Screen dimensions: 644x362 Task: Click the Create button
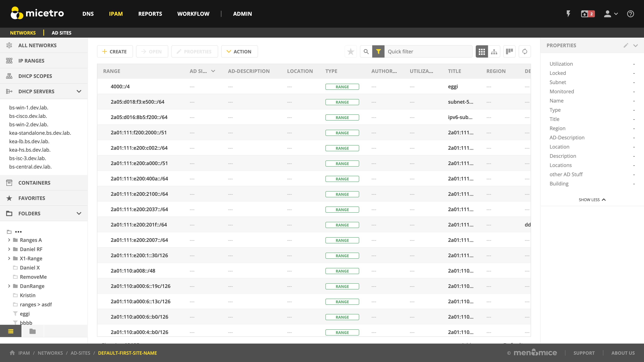coord(115,52)
